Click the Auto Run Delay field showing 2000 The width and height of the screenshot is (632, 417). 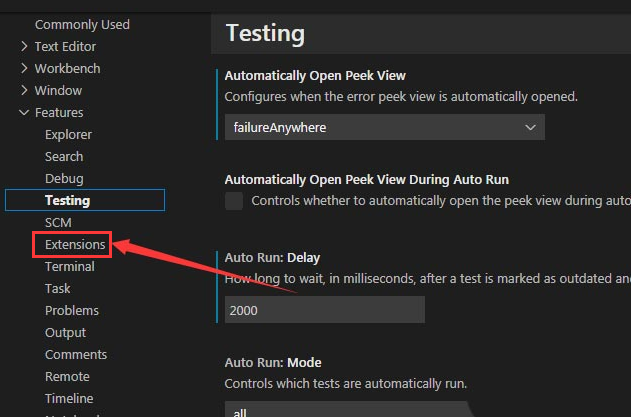coord(324,310)
